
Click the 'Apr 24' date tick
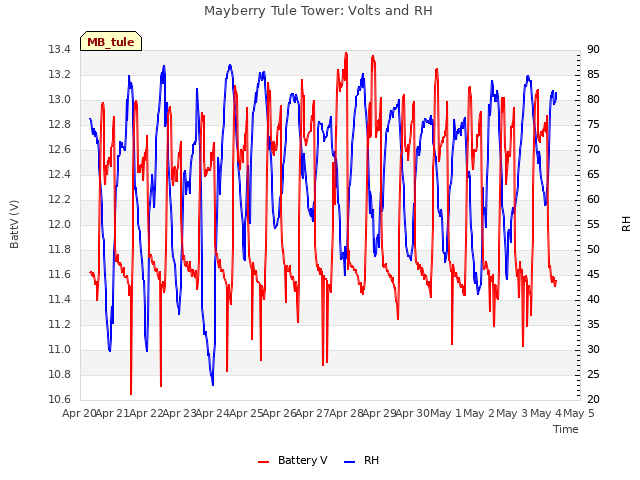213,413
